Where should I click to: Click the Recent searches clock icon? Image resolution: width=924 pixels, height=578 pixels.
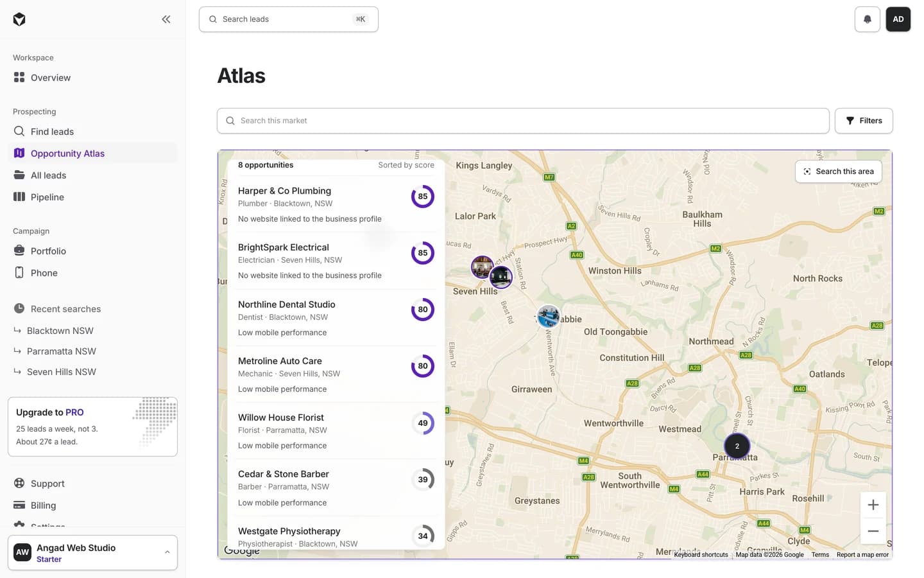(19, 308)
